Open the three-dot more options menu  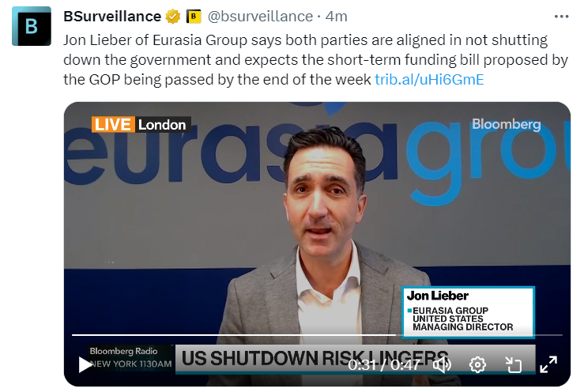point(561,17)
